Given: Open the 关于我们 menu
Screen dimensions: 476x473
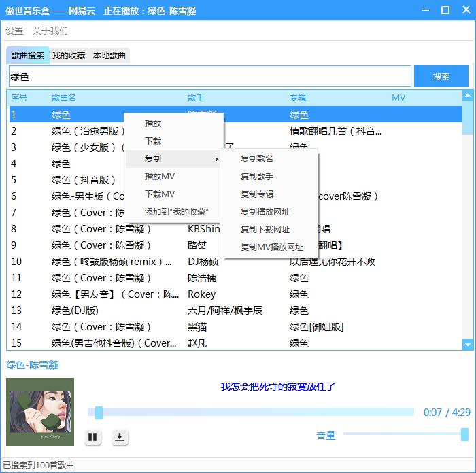Looking at the screenshot, I should [x=50, y=31].
